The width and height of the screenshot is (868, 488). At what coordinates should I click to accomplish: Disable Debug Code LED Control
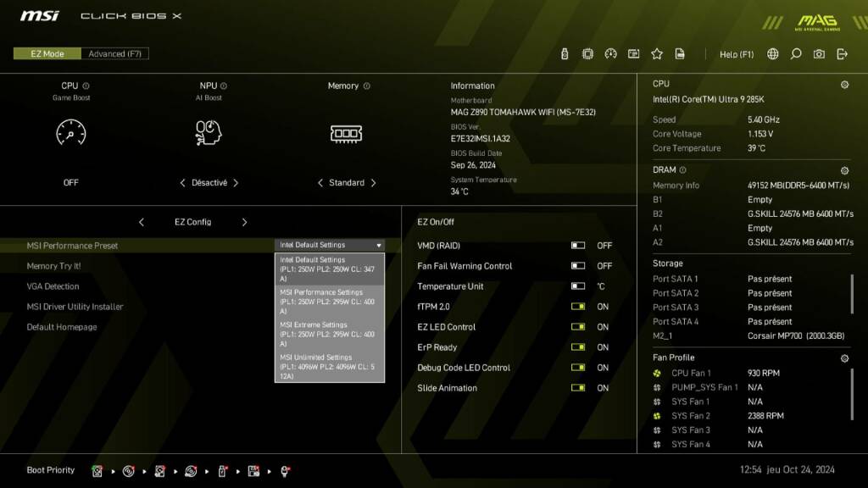point(577,368)
